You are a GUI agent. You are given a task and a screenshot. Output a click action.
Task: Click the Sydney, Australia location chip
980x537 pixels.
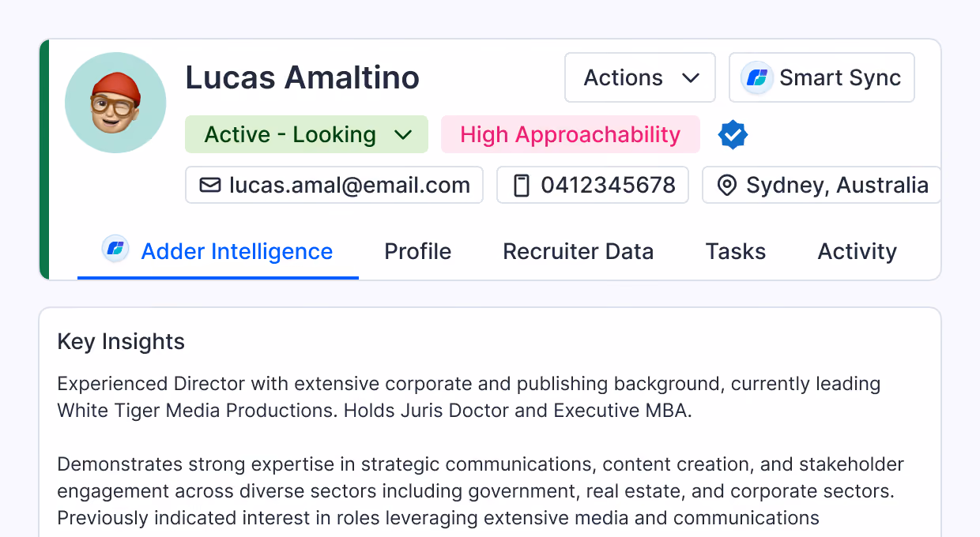(822, 185)
